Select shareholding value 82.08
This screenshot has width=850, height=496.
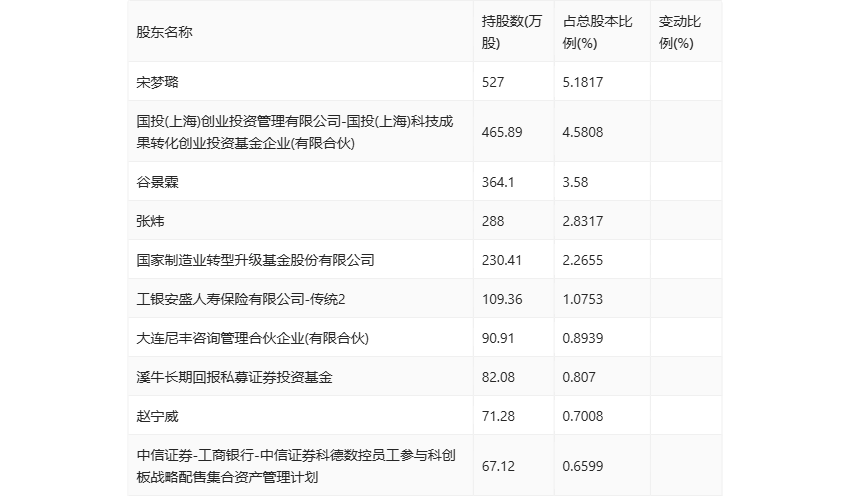[498, 377]
